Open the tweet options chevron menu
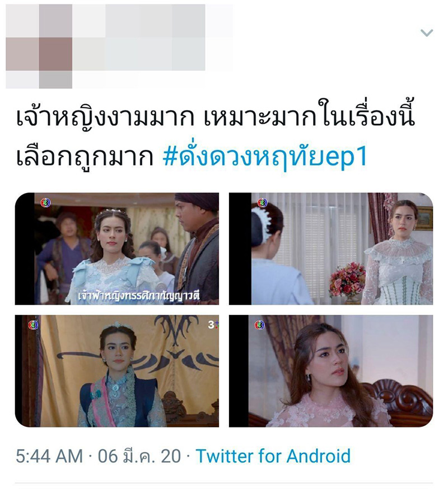This screenshot has width=448, height=489. tap(427, 32)
